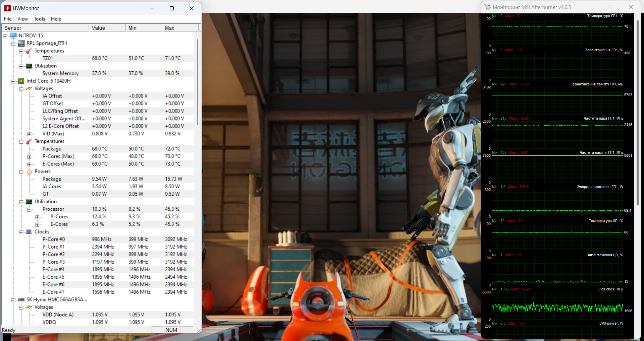The width and height of the screenshot is (644, 341).
Task: Click the 'CPU clock, МГц' graph label
Action: pos(611,289)
